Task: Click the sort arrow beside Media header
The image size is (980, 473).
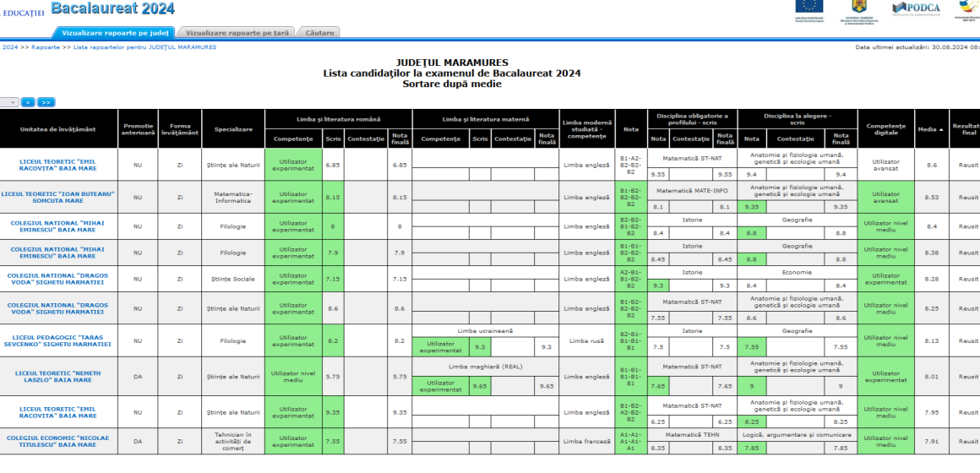Action: [941, 129]
